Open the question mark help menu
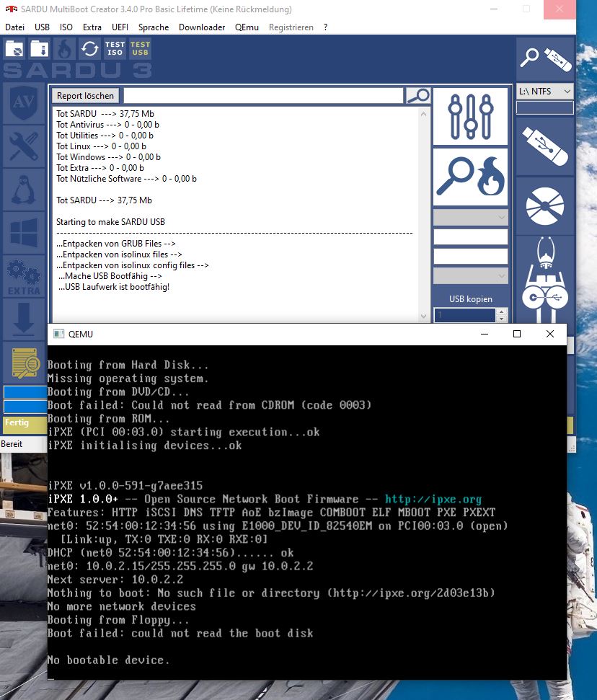The height and width of the screenshot is (700, 597). pos(325,27)
